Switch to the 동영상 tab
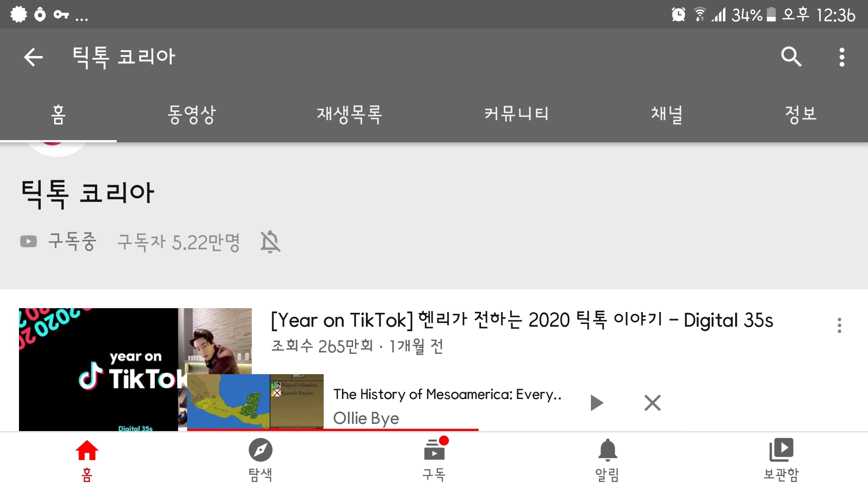 [x=192, y=114]
